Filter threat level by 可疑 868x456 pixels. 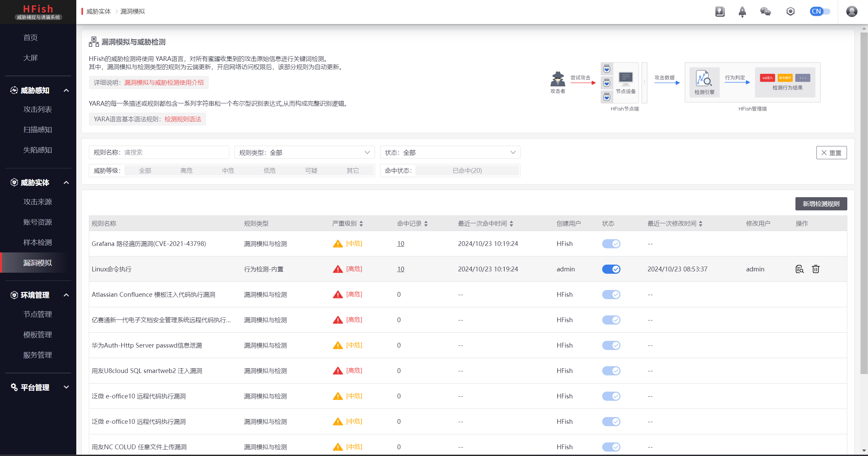(x=311, y=170)
